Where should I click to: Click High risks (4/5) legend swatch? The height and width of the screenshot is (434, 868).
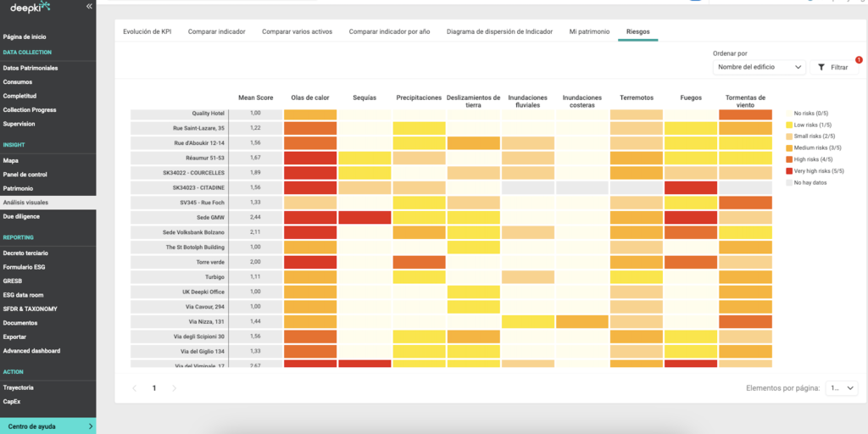(x=788, y=159)
